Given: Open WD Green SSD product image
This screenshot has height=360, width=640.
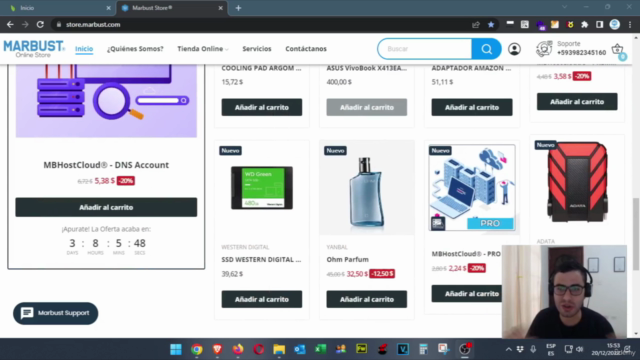Looking at the screenshot, I should click(x=262, y=188).
